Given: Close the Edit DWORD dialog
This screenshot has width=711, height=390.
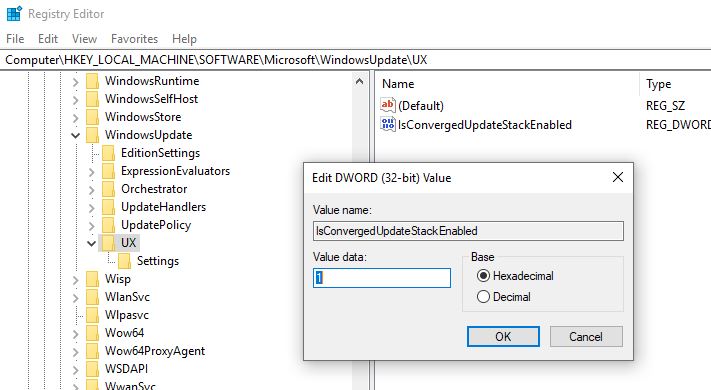Looking at the screenshot, I should click(x=618, y=177).
